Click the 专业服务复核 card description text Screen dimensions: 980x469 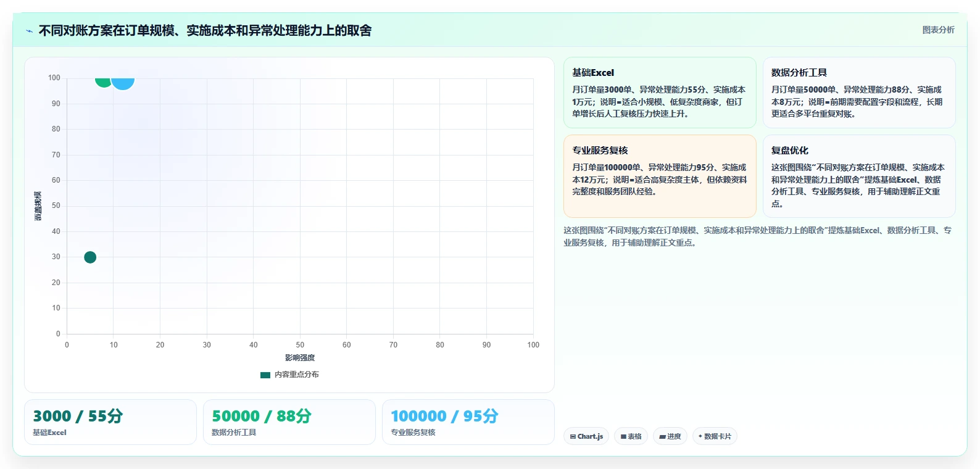coord(659,180)
